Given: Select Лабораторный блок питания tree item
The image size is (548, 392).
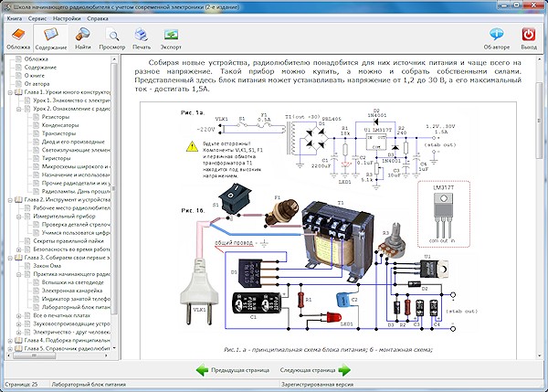Looking at the screenshot, I should 76,307.
